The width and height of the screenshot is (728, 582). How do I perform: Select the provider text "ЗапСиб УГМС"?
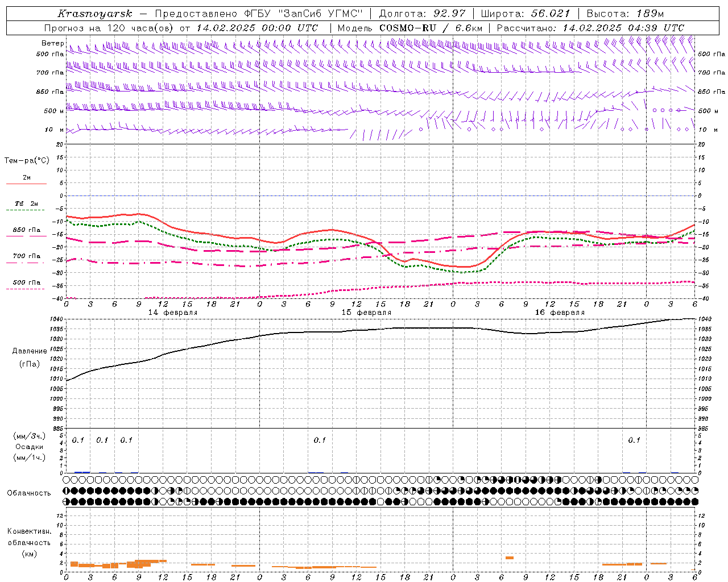click(320, 14)
